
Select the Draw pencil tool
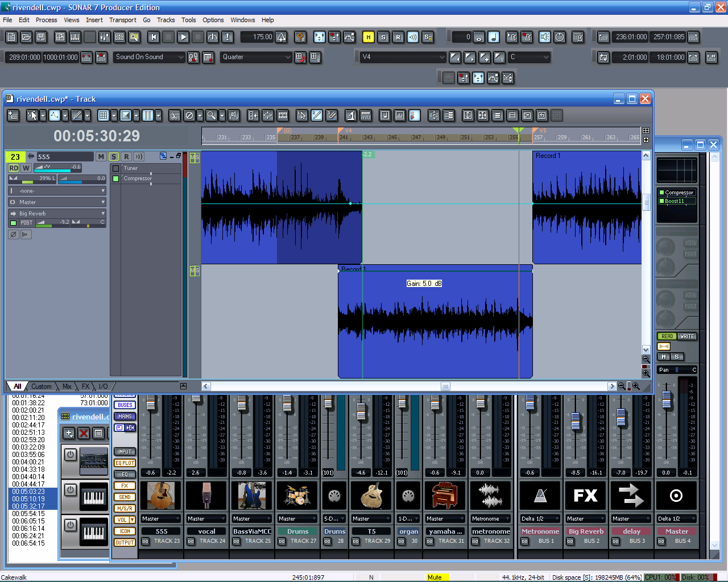77,115
